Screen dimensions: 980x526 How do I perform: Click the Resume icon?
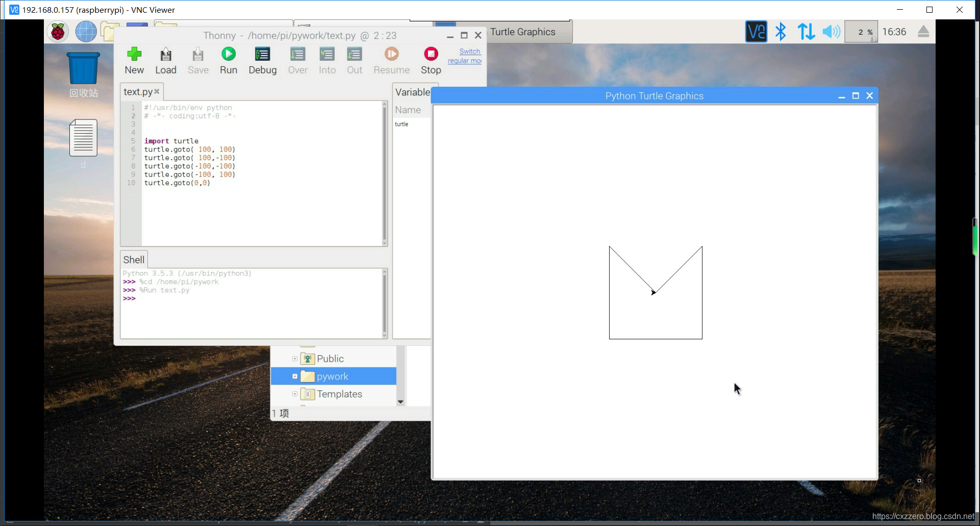pyautogui.click(x=391, y=54)
